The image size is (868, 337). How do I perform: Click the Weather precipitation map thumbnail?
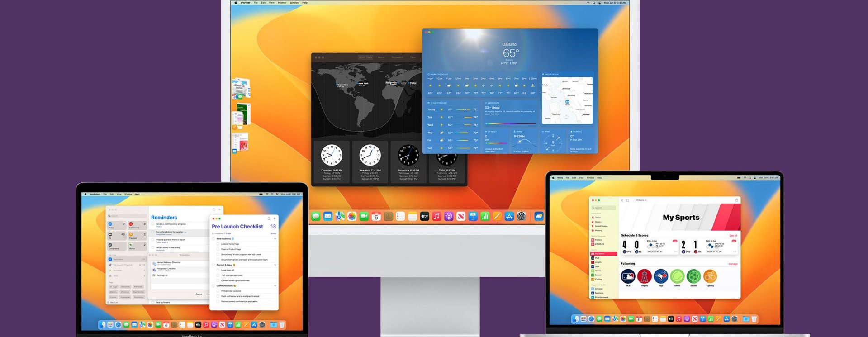(x=567, y=100)
